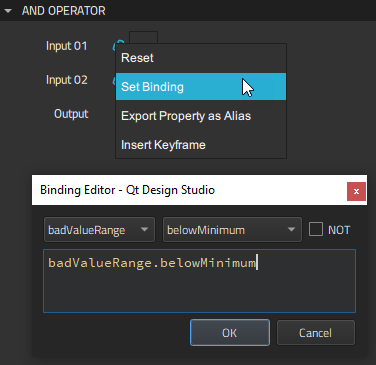Confirm binding with OK button
376x365 pixels.
pos(230,333)
